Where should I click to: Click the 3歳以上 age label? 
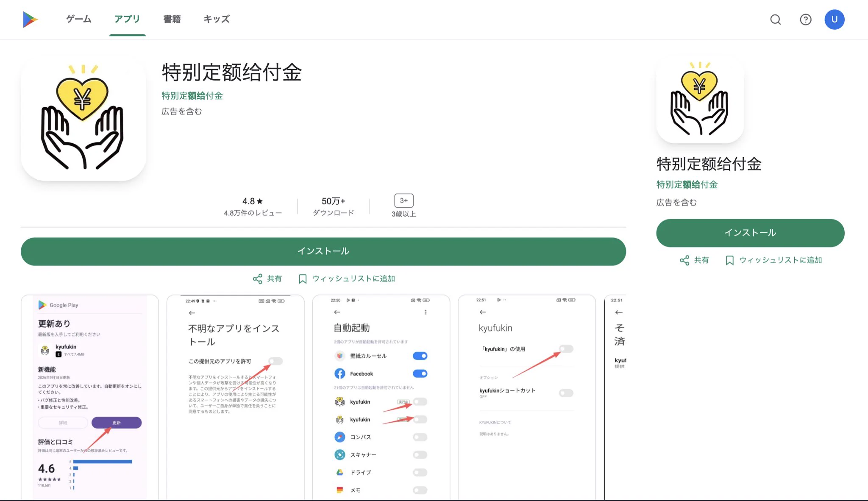[x=404, y=214]
